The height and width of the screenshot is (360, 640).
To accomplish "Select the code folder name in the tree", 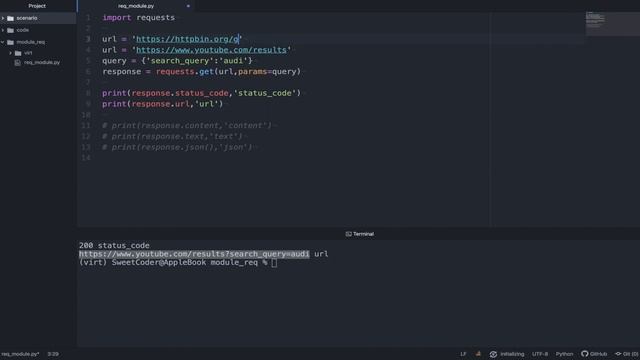I will coord(22,30).
